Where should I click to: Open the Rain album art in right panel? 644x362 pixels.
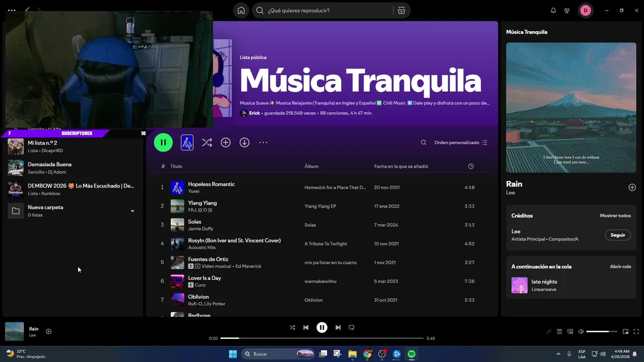pyautogui.click(x=571, y=107)
